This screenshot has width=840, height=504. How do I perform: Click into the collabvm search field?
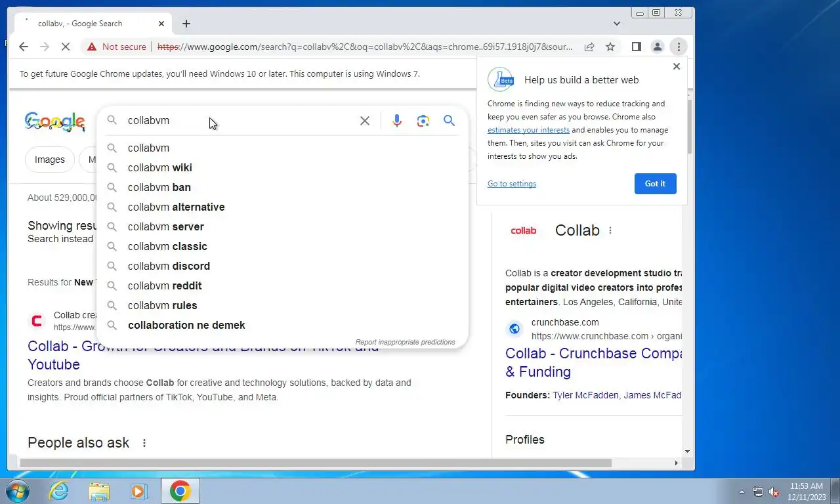click(x=240, y=121)
